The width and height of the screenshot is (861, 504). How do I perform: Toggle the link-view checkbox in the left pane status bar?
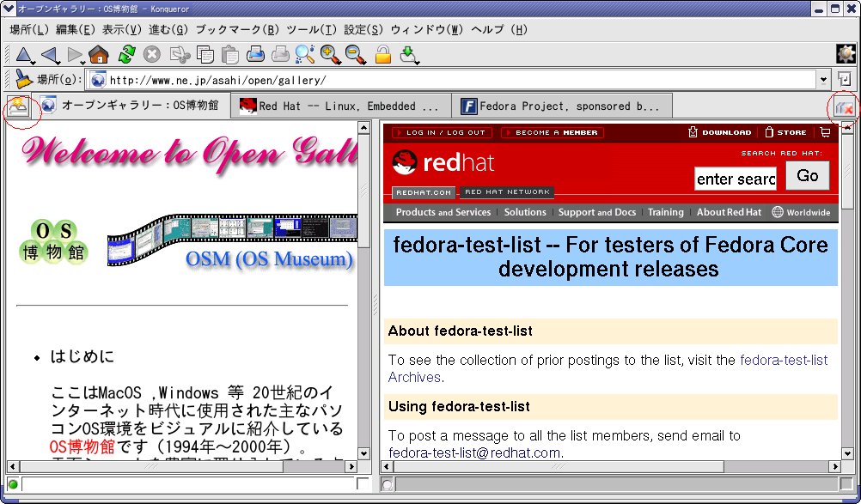coord(363,483)
